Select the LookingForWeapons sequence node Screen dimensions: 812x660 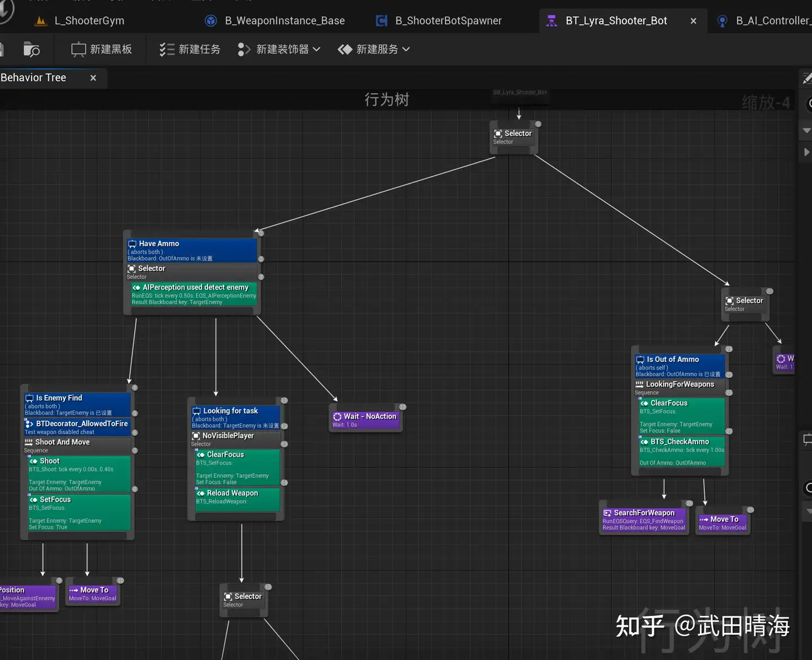click(x=680, y=388)
